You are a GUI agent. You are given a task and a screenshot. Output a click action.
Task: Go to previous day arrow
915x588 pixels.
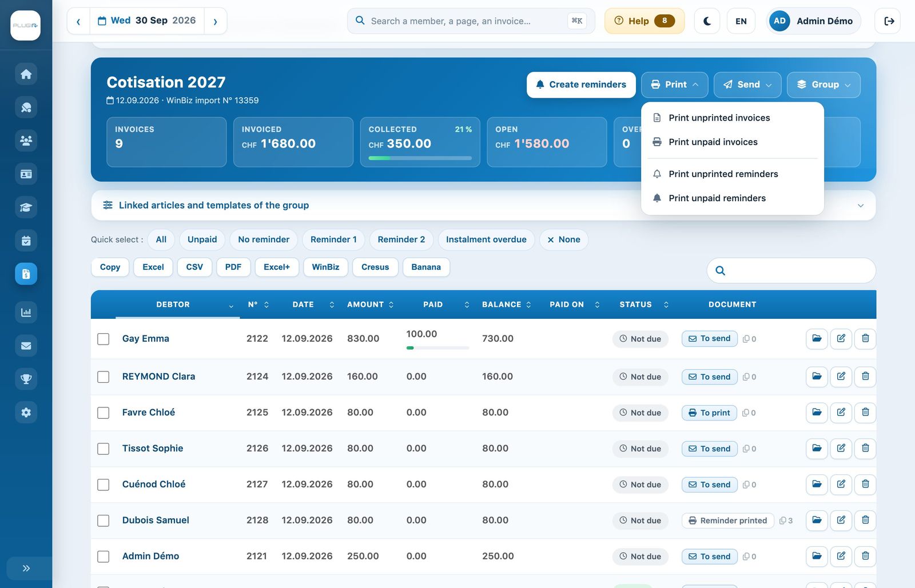(78, 21)
